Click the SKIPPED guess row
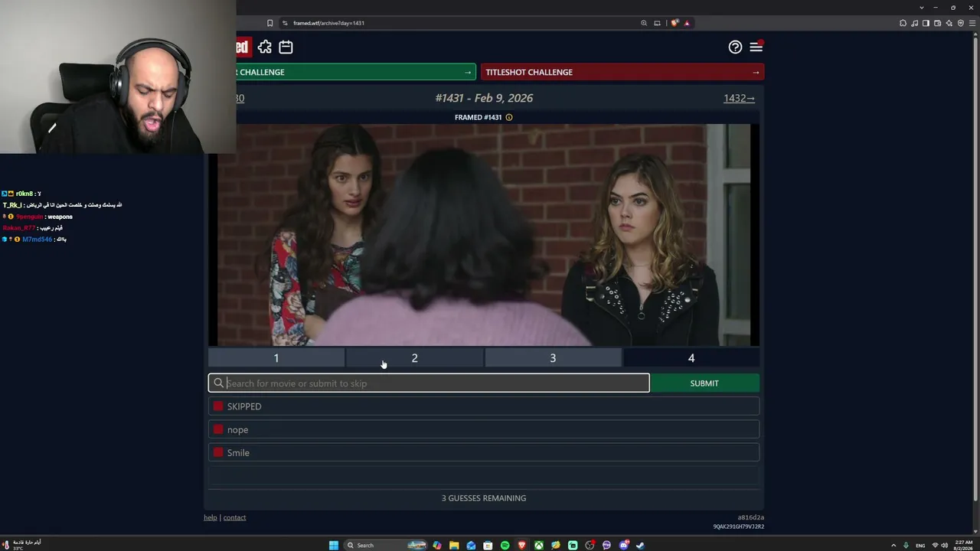This screenshot has width=980, height=551. (484, 406)
